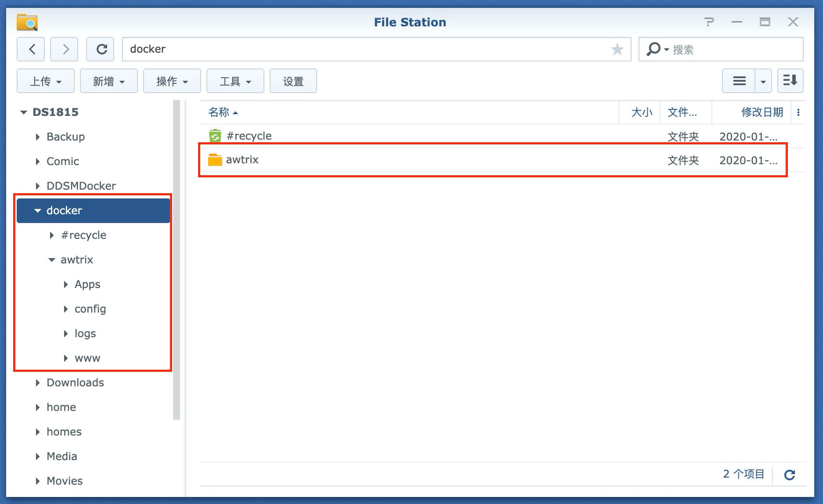
Task: Open column options menu in header
Action: click(x=798, y=112)
